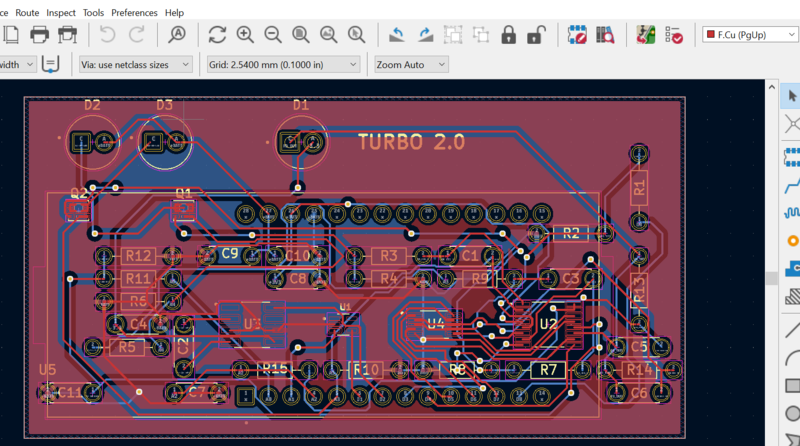The width and height of the screenshot is (800, 446).
Task: Select the Add Via tool
Action: click(x=792, y=240)
